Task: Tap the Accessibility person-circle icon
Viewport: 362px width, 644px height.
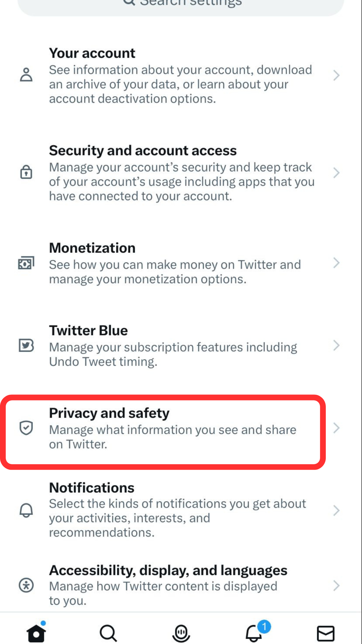Action: point(26,585)
